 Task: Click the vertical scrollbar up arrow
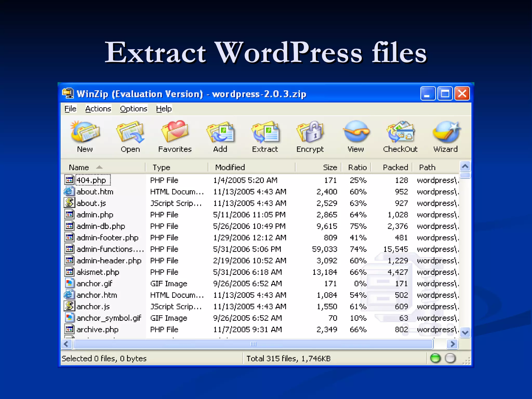(465, 166)
